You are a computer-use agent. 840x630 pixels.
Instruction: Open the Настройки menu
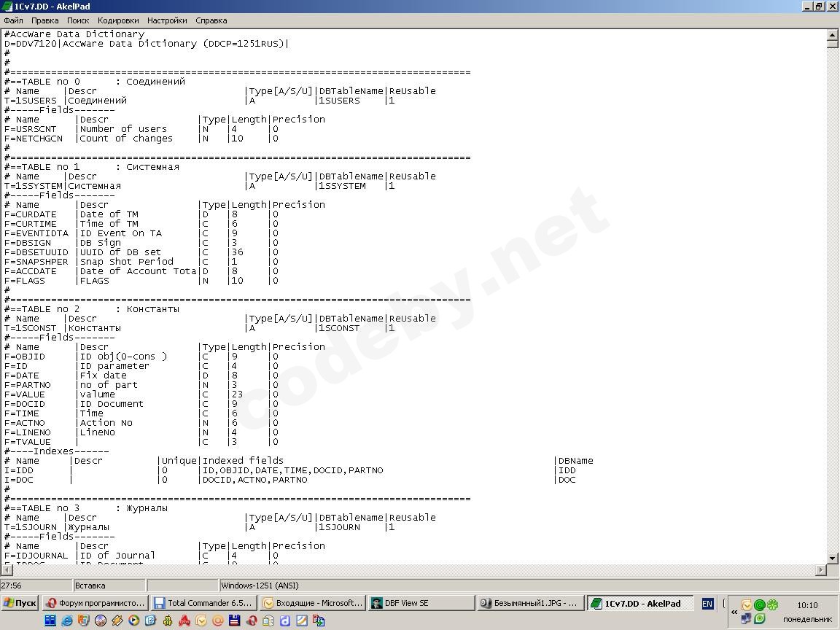point(167,20)
